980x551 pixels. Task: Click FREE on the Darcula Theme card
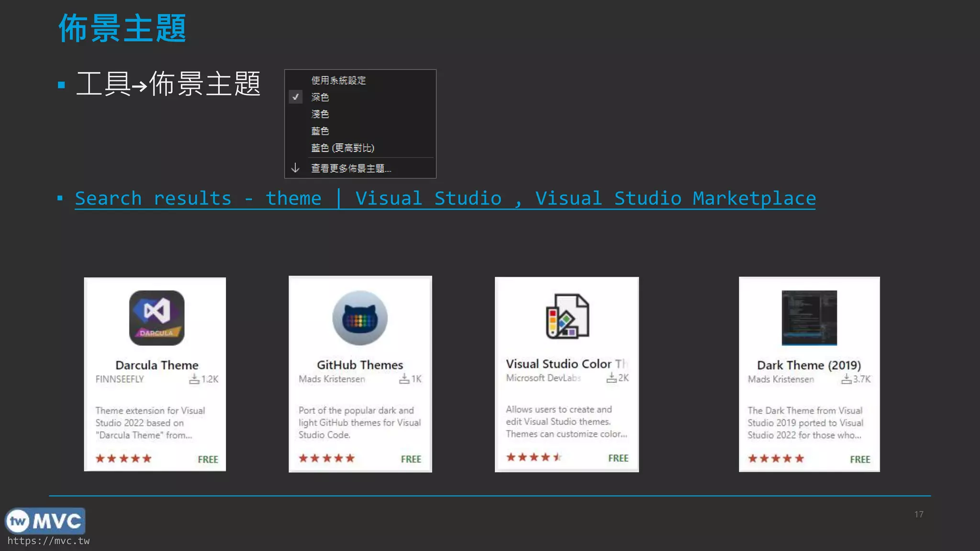click(x=208, y=460)
